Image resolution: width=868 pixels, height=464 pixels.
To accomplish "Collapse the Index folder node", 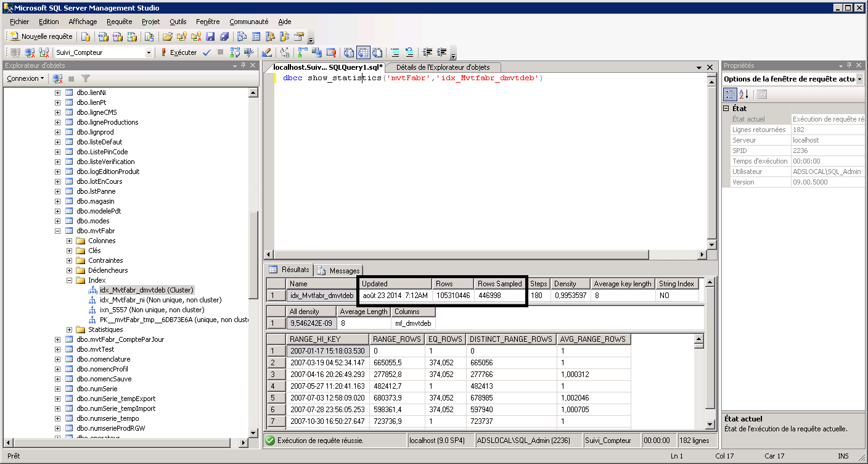I will point(70,280).
